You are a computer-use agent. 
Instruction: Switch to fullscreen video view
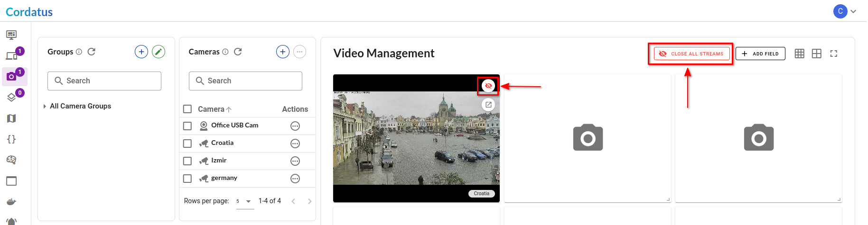[833, 54]
